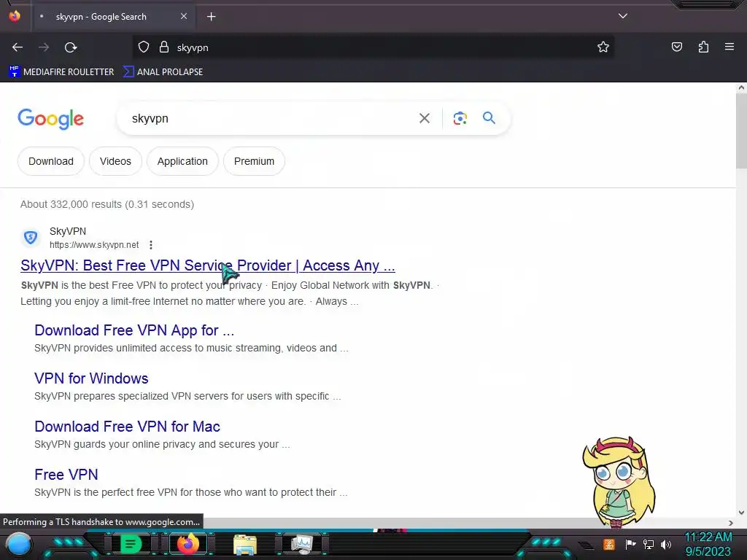Screen dimensions: 747x560
Task: Open volume speaker tray icon
Action: 666,544
